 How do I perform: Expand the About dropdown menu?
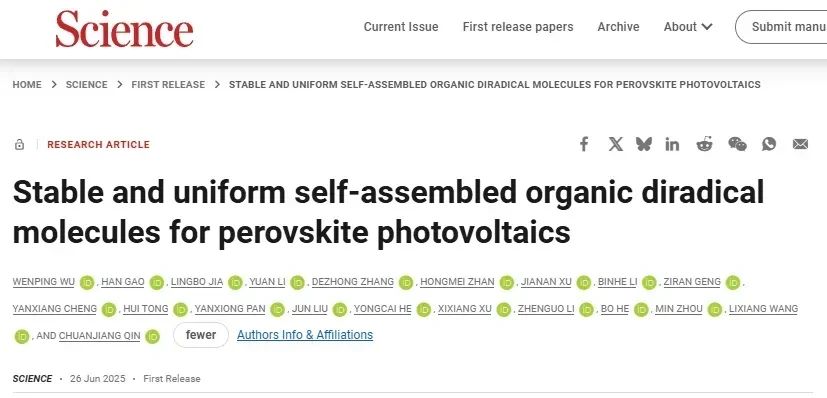[688, 27]
